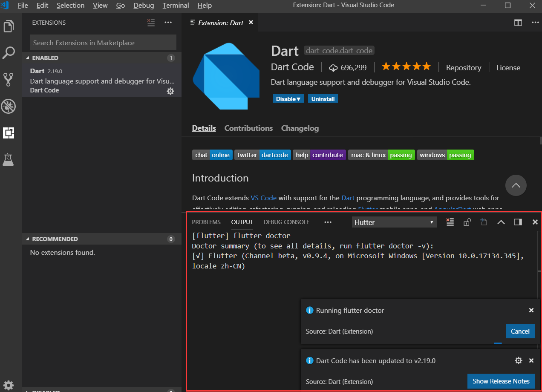Switch to the Changelog tab
Screen dimensions: 542x392
[x=300, y=128]
